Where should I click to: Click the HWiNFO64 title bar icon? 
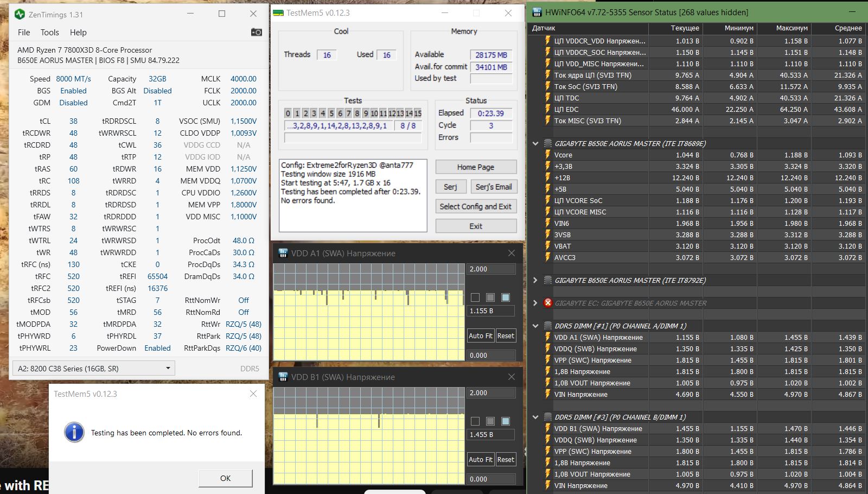537,12
